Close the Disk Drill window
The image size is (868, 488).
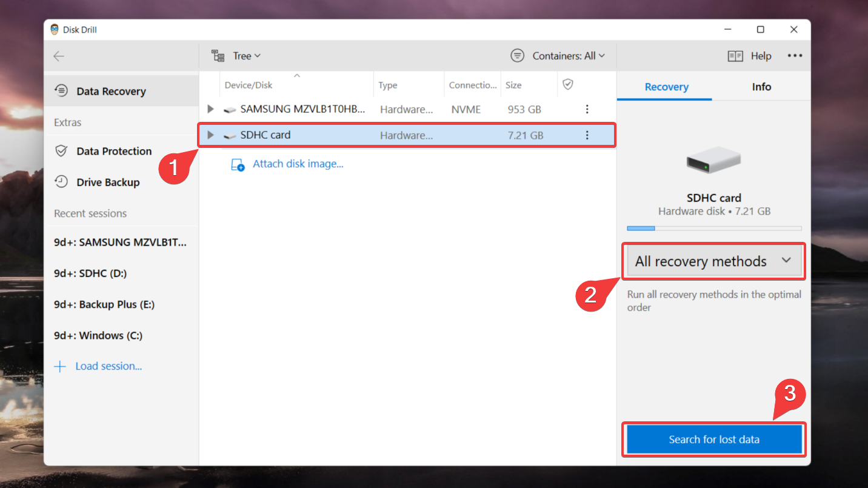tap(794, 30)
